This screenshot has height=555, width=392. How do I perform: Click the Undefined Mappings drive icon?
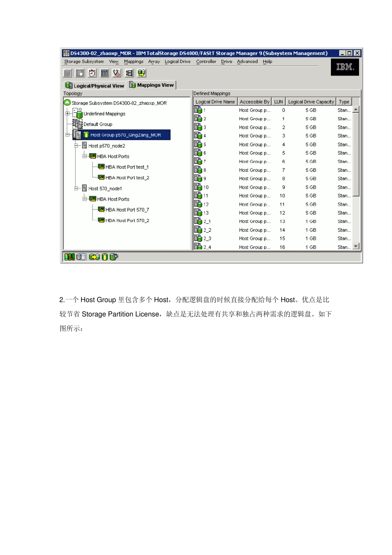coord(78,113)
